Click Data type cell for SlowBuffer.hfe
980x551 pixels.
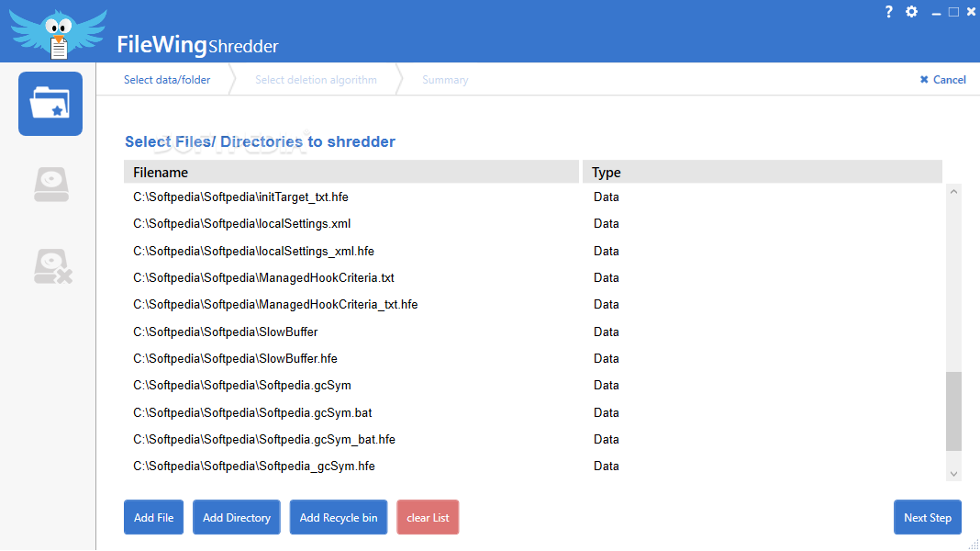click(x=607, y=358)
